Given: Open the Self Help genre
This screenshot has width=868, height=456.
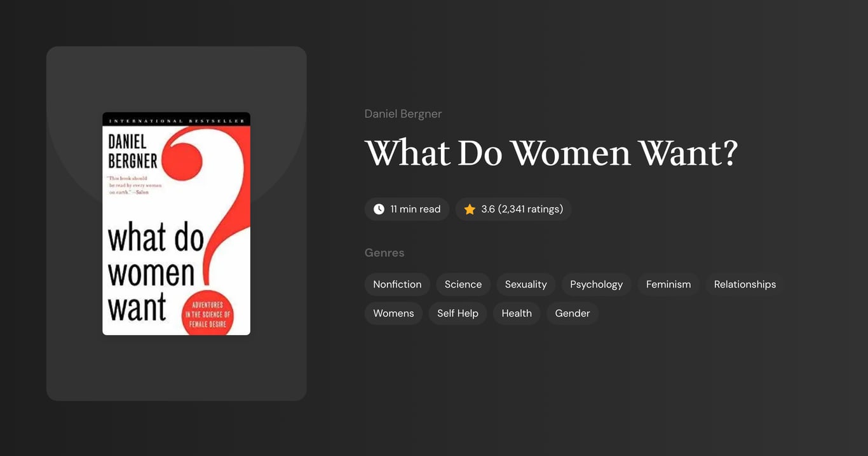Looking at the screenshot, I should [458, 313].
